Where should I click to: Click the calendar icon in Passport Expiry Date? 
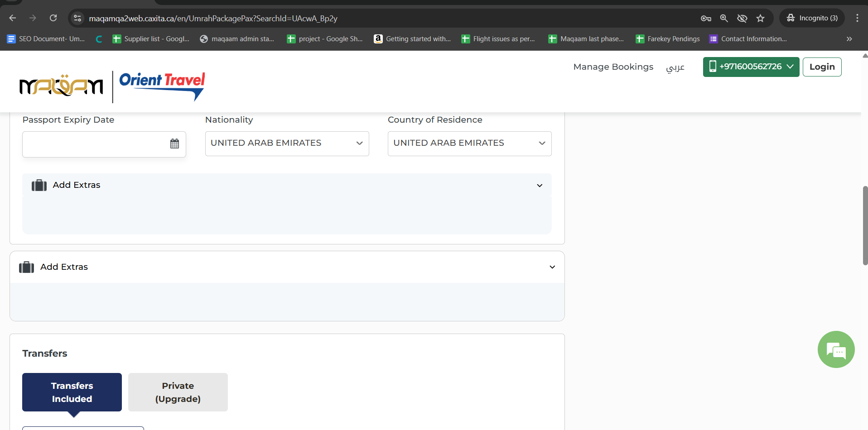pyautogui.click(x=174, y=143)
